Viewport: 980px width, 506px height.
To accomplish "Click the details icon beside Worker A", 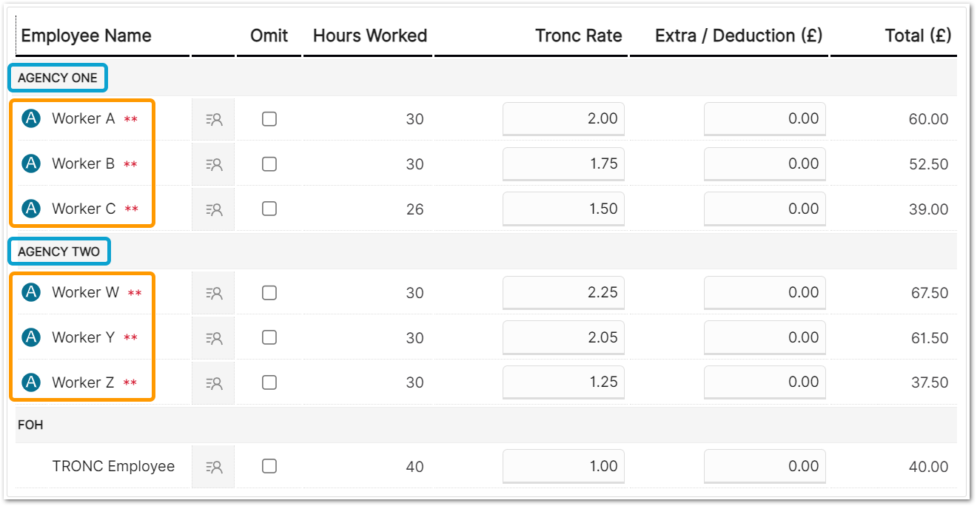I will pos(213,119).
